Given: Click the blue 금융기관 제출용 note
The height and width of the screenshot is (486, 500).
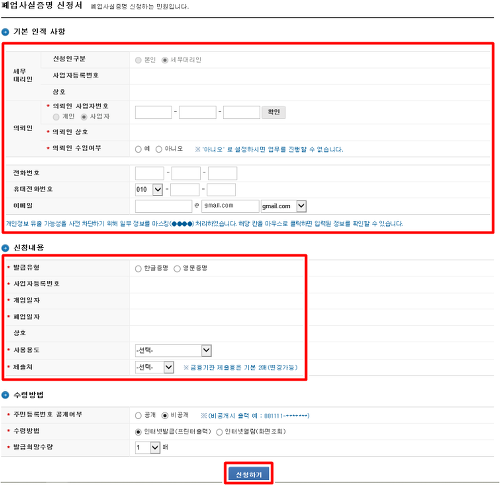Looking at the screenshot, I should 240,368.
